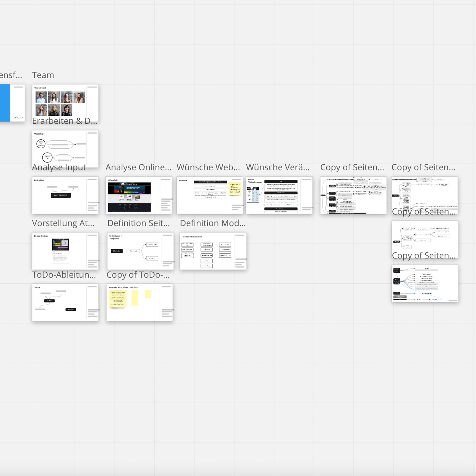Select the black box in ReBriefing frame
Viewport: 476px width, 476px height.
(61, 195)
